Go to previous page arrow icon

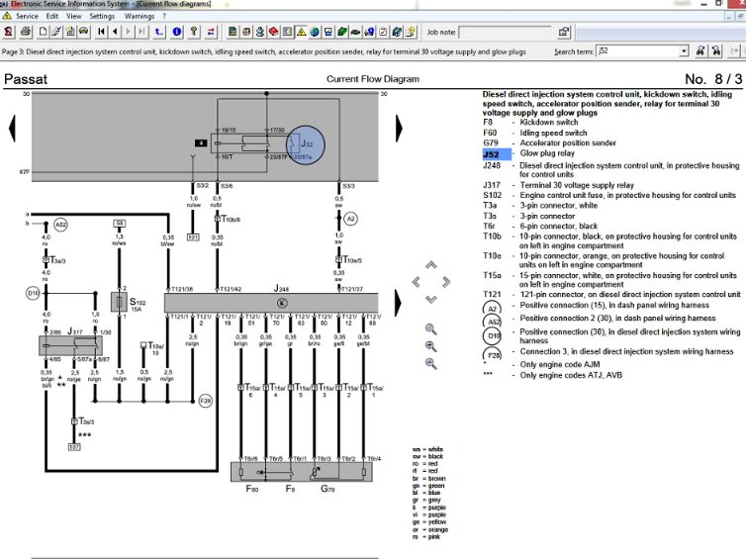pyautogui.click(x=115, y=32)
